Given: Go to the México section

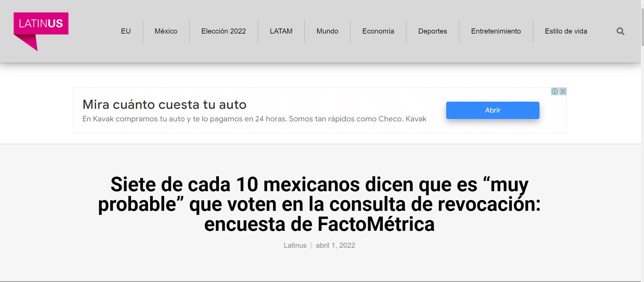Looking at the screenshot, I should click(166, 31).
